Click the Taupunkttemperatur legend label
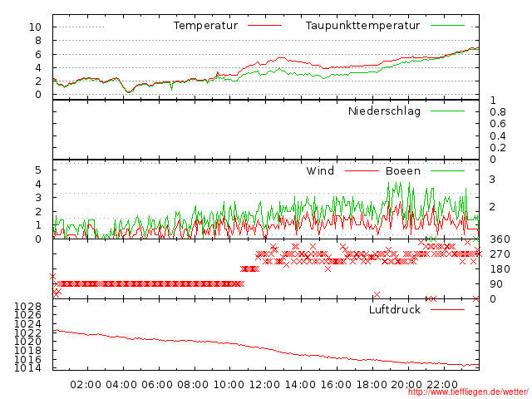The width and height of the screenshot is (532, 399). [362, 26]
